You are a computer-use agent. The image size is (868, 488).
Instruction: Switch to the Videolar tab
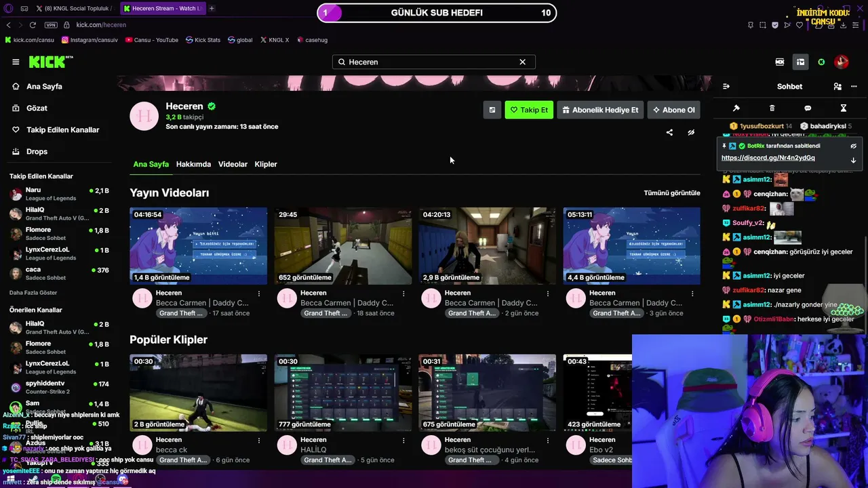(x=233, y=164)
